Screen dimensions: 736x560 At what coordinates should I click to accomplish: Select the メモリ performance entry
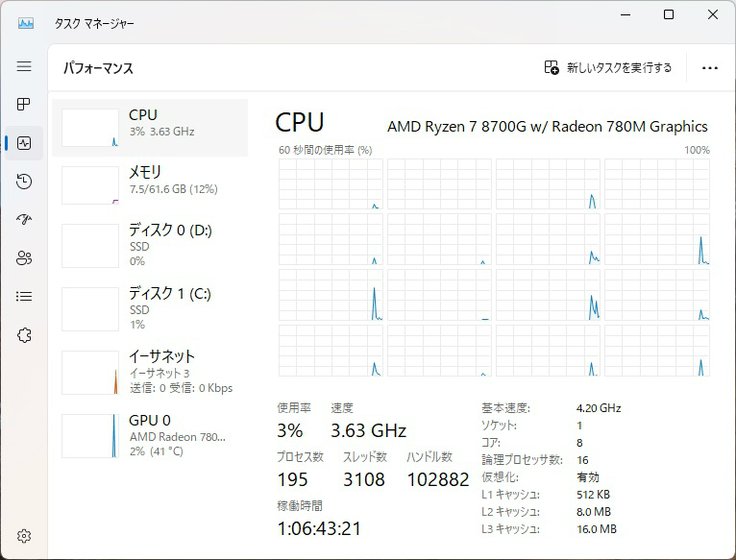point(149,184)
